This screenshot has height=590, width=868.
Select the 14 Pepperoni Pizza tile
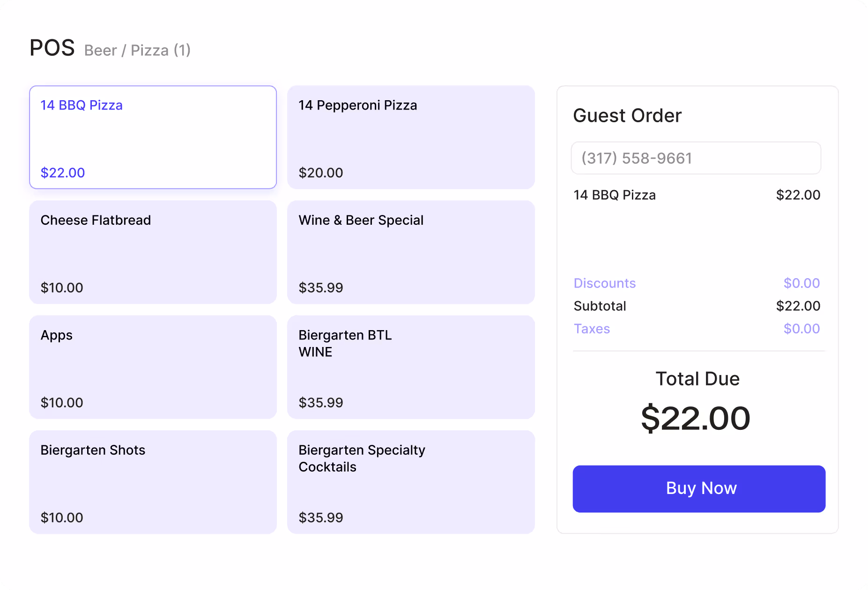pyautogui.click(x=411, y=137)
